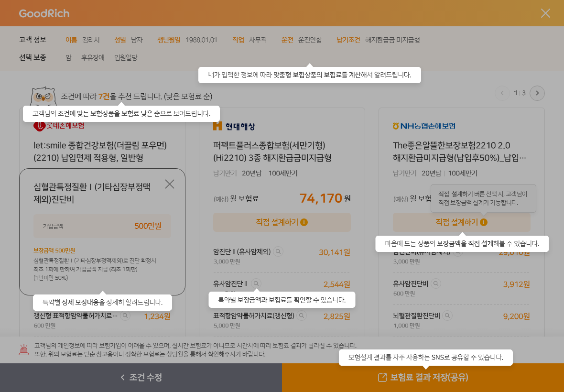Click the 롯데손해보험 logo
This screenshot has height=392, width=564.
pyautogui.click(x=59, y=126)
